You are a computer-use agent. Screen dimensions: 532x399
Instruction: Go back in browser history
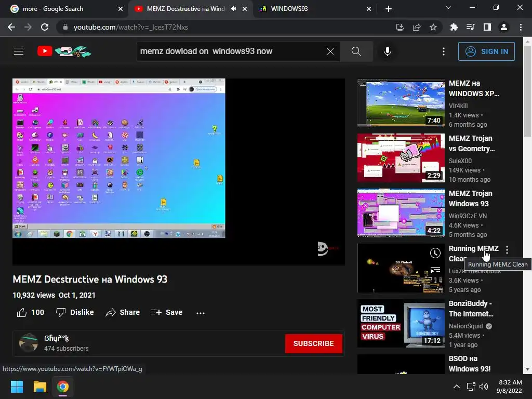(11, 27)
